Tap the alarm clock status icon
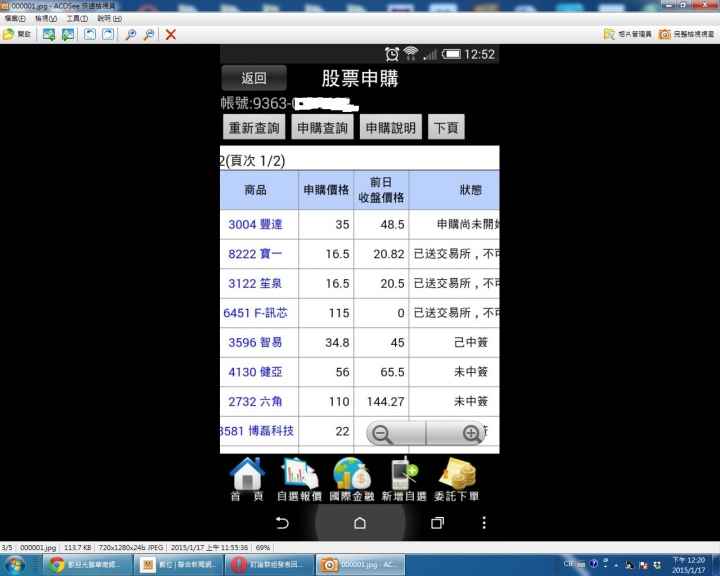Image resolution: width=720 pixels, height=576 pixels. point(392,54)
